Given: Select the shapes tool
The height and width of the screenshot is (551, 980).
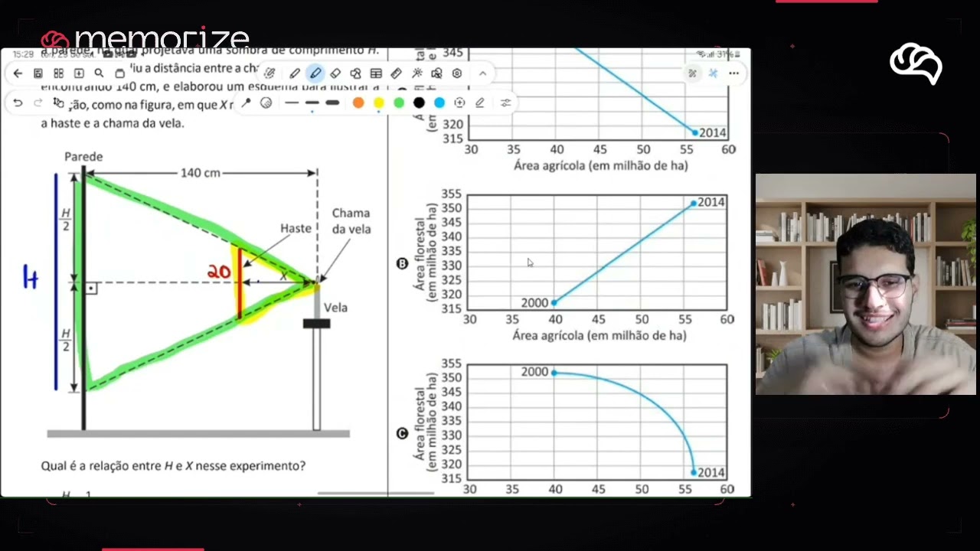Looking at the screenshot, I should click(x=355, y=73).
